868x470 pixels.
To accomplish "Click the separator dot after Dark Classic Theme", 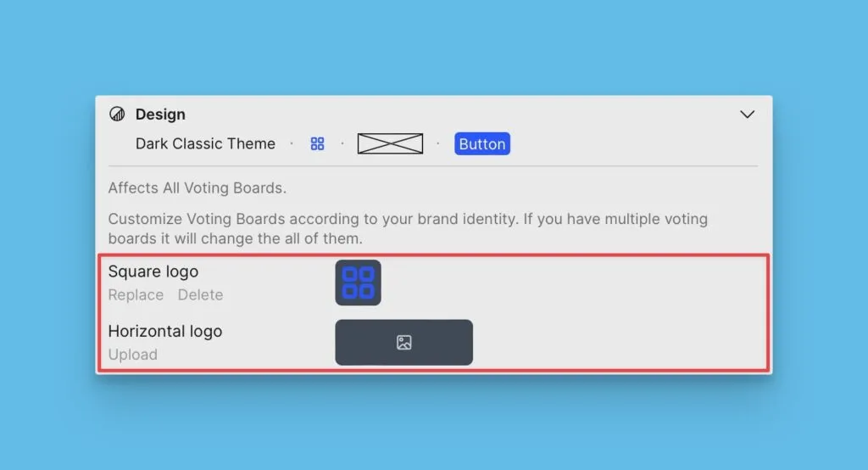I will pyautogui.click(x=292, y=144).
